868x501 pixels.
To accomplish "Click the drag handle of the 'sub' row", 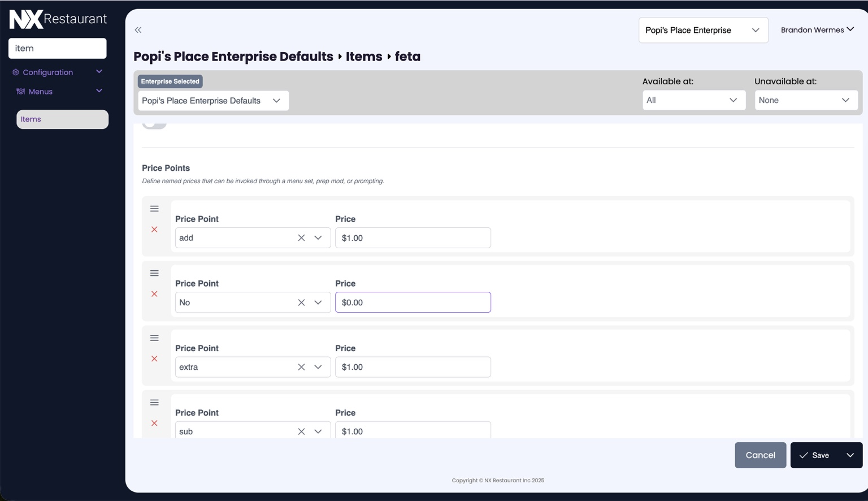I will tap(154, 403).
